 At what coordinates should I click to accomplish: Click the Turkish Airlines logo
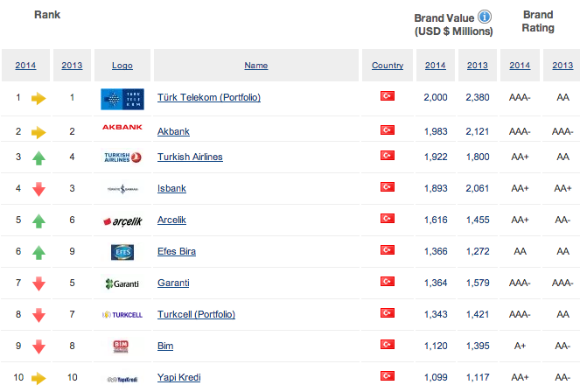click(x=122, y=157)
